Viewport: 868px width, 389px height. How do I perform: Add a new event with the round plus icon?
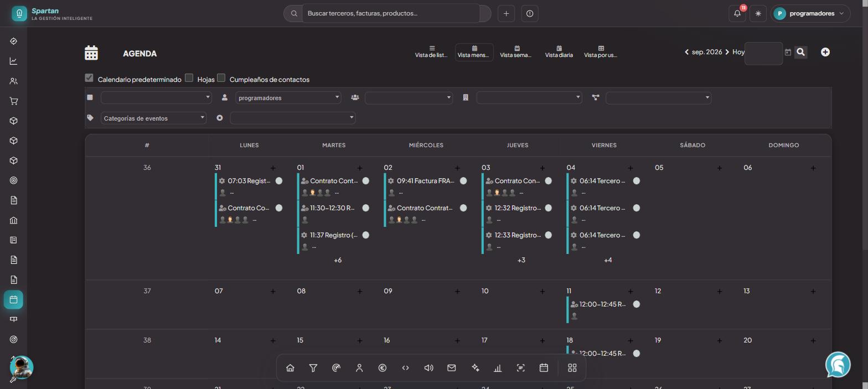click(x=825, y=52)
